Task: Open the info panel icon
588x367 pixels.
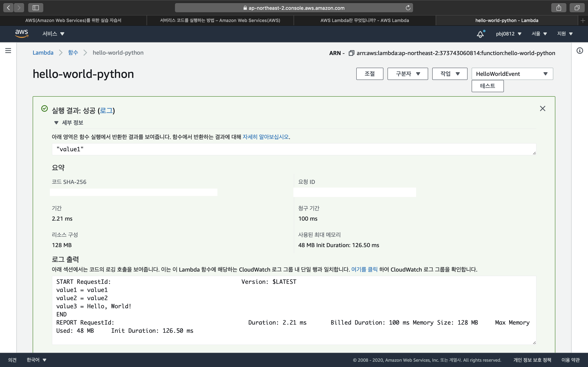Action: coord(579,51)
